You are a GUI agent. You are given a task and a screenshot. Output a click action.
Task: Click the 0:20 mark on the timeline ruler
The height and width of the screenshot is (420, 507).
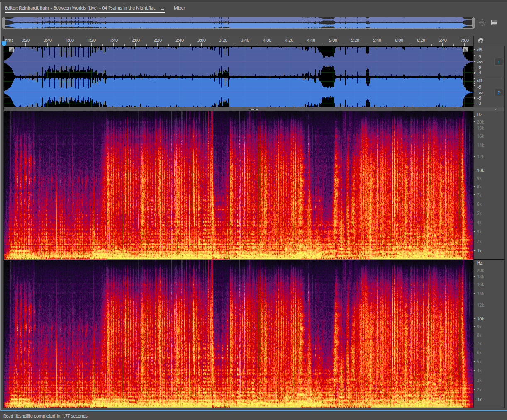[x=26, y=40]
